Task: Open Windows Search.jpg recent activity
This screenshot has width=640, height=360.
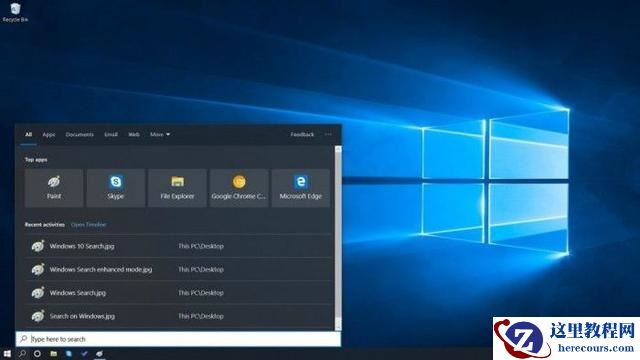Action: coord(178,293)
